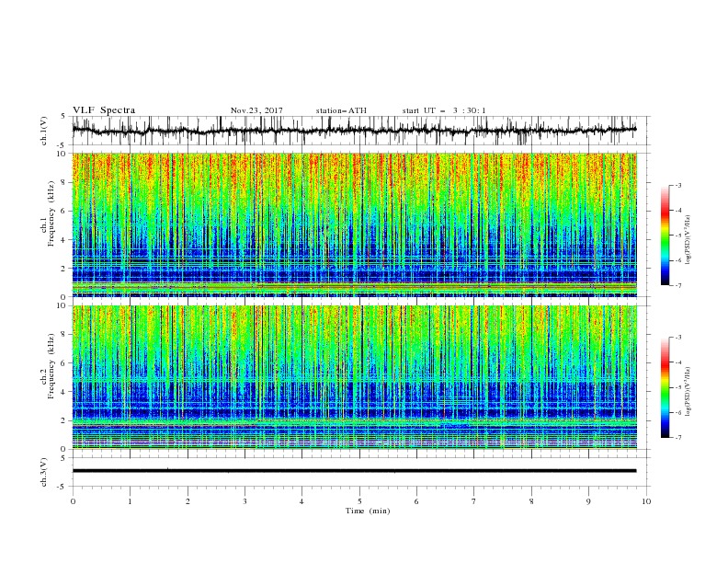728x563 pixels.
Task: Select the "start UT = 3 :30: 1" text
Action: [444, 110]
